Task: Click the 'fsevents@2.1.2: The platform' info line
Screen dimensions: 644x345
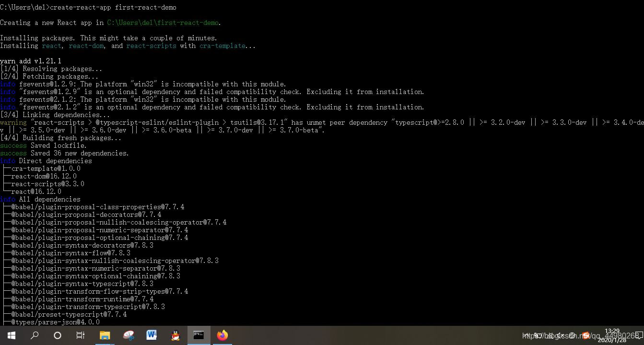Action: (143, 99)
